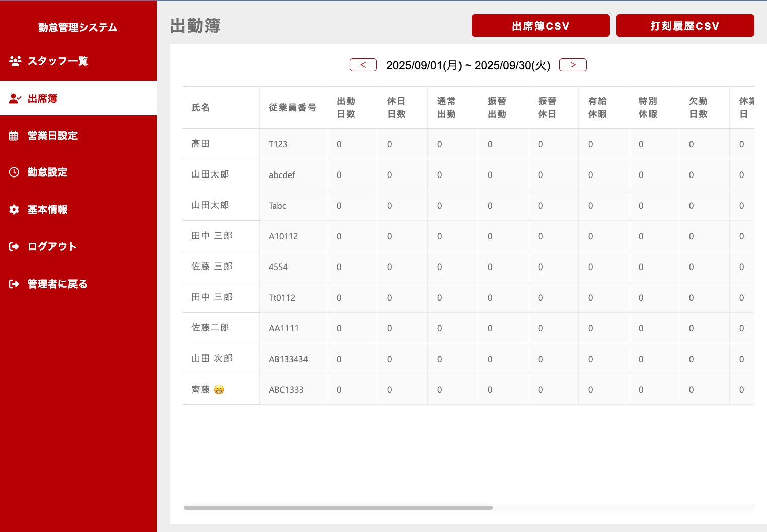Click the staff list people icon
This screenshot has width=767, height=532.
pyautogui.click(x=15, y=61)
